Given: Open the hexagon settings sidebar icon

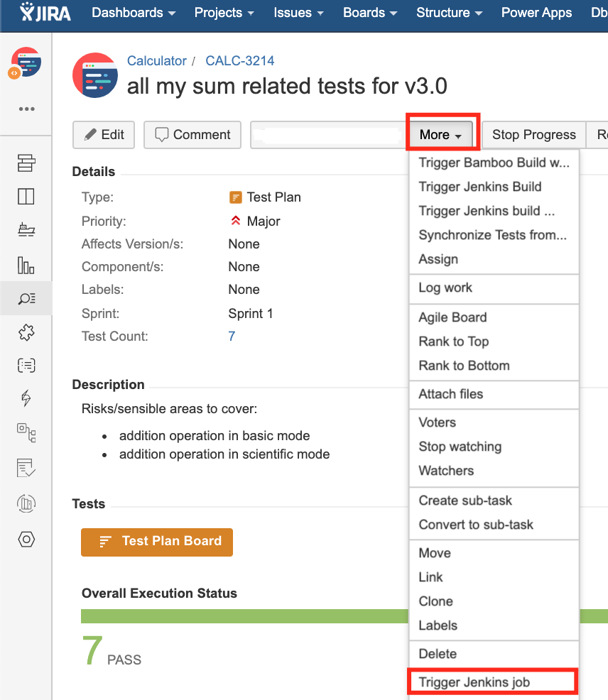Looking at the screenshot, I should point(26,540).
